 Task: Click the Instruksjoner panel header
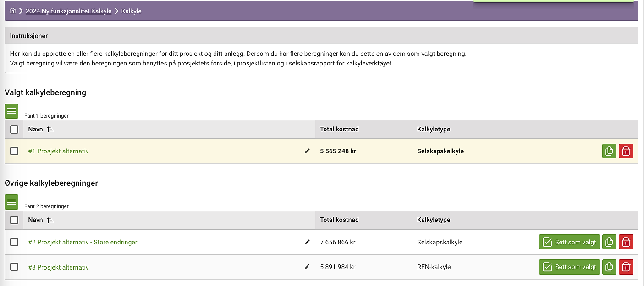pos(321,35)
